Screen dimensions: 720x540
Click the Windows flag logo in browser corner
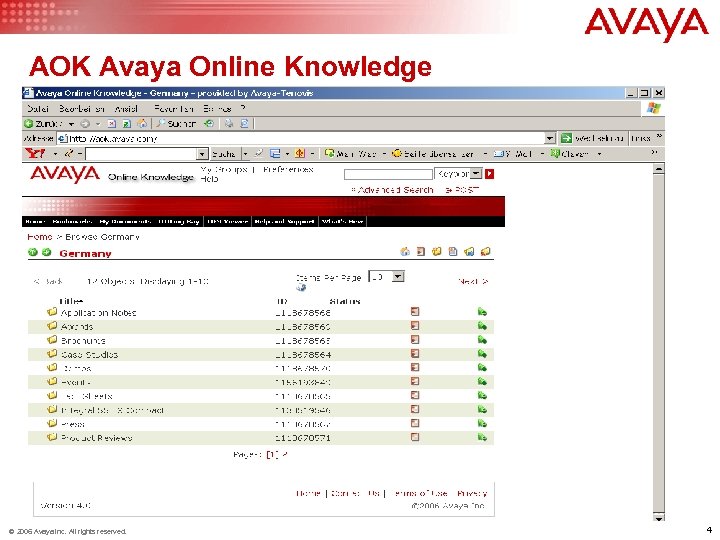pyautogui.click(x=653, y=109)
